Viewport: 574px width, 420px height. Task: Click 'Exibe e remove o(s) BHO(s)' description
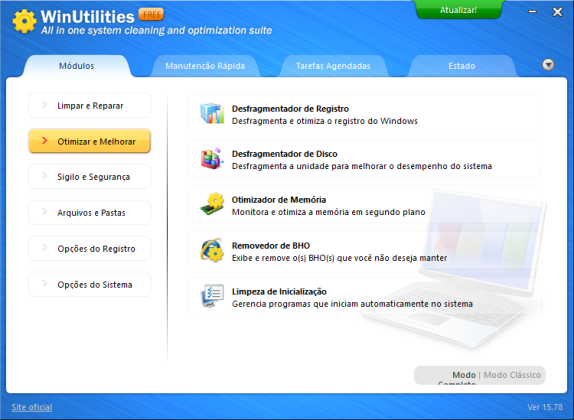tap(339, 258)
